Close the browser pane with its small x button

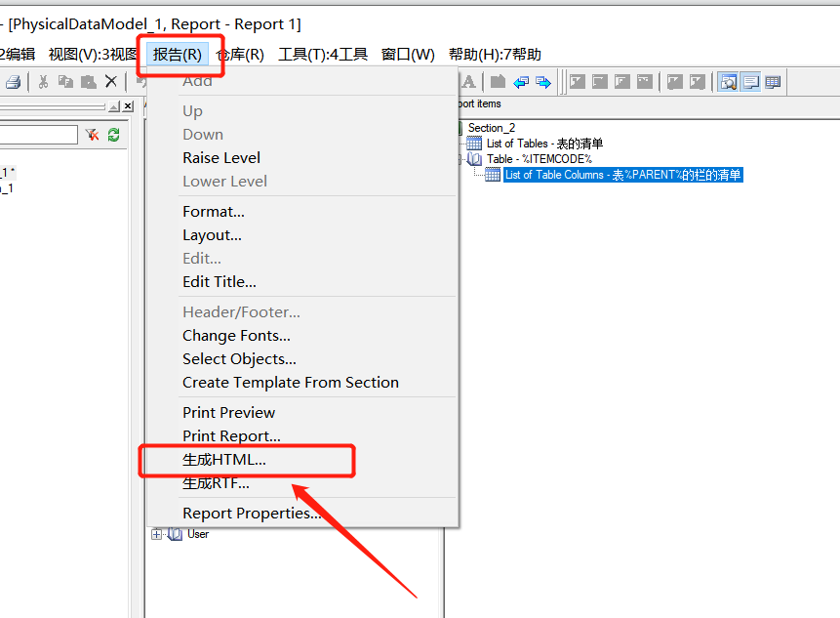(128, 106)
